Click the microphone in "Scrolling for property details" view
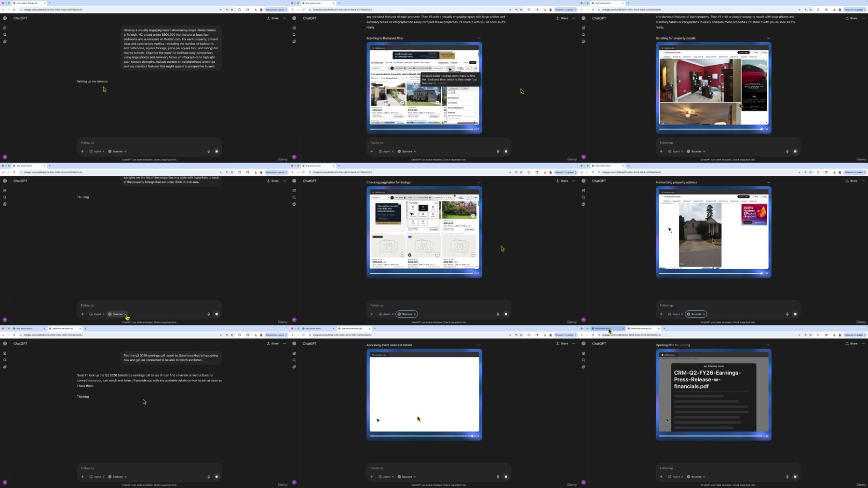Viewport: 868px width, 488px height. (x=787, y=152)
